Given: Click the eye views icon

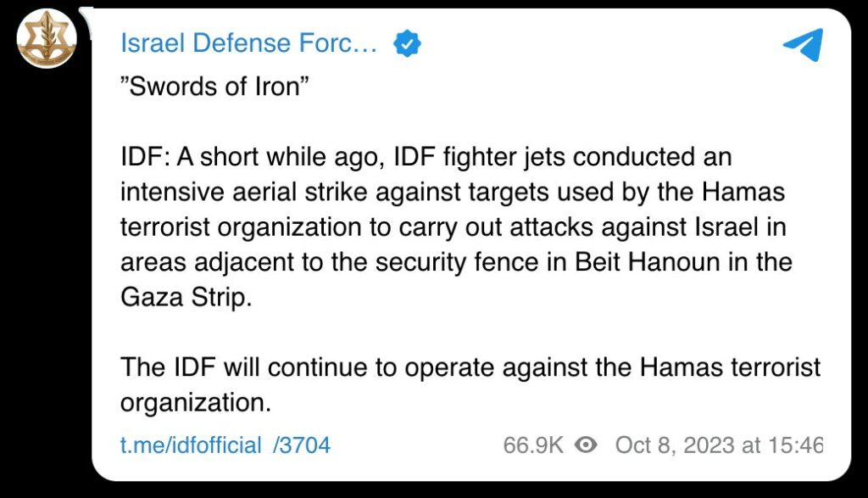Looking at the screenshot, I should 586,445.
